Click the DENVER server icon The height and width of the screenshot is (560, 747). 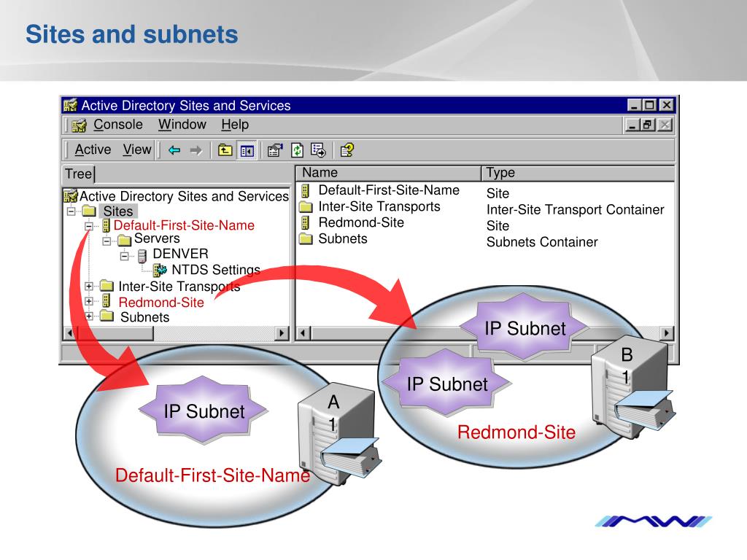coord(142,256)
